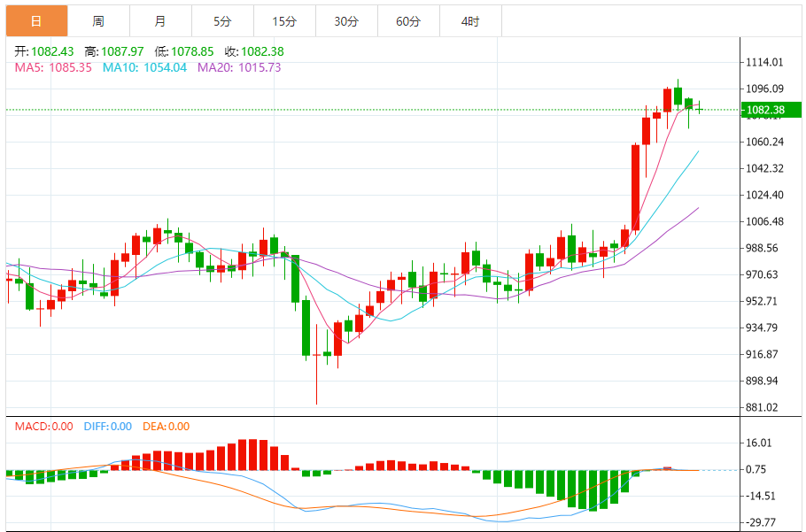Click the DEA: 0.00 indicator label
Screen dimensions: 806x532
pos(166,426)
